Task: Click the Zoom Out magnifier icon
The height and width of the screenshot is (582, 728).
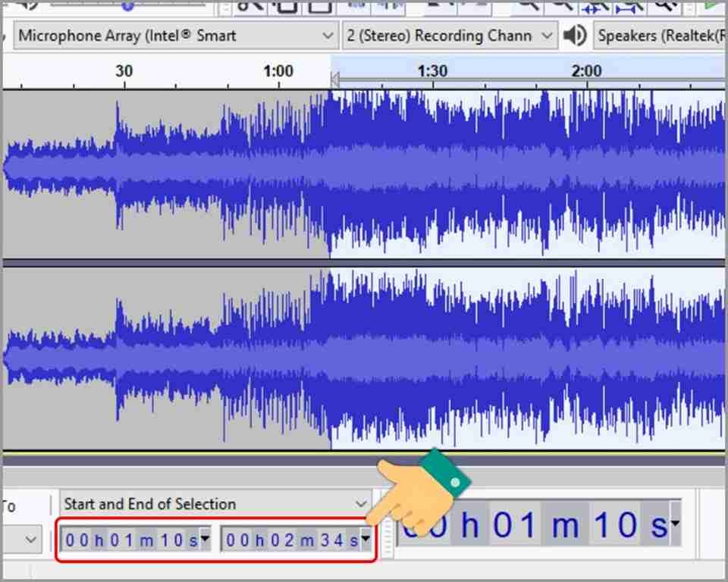Action: click(561, 5)
